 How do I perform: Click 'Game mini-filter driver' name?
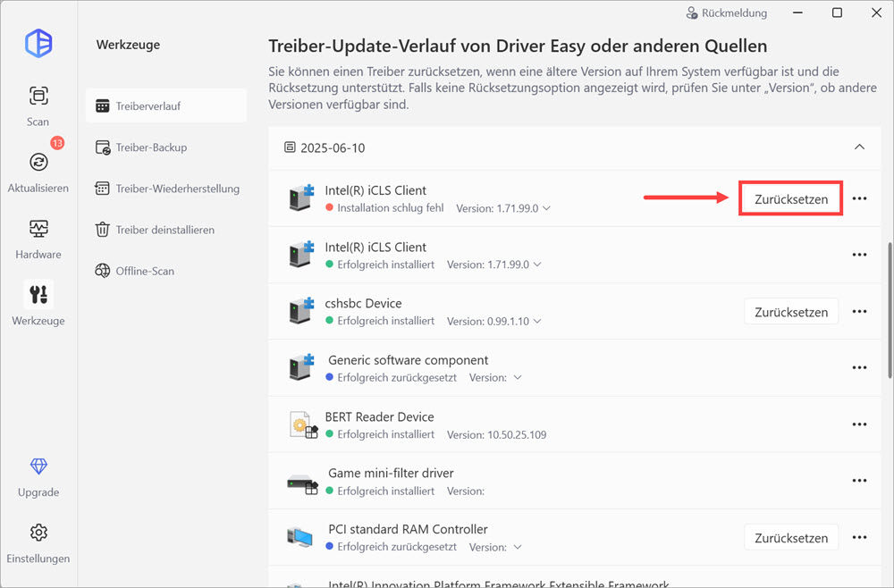pyautogui.click(x=392, y=473)
